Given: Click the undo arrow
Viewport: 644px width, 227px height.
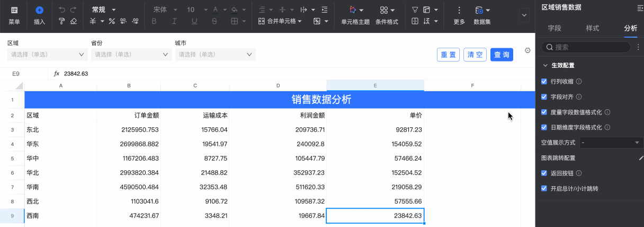Looking at the screenshot, I should click(x=62, y=10).
